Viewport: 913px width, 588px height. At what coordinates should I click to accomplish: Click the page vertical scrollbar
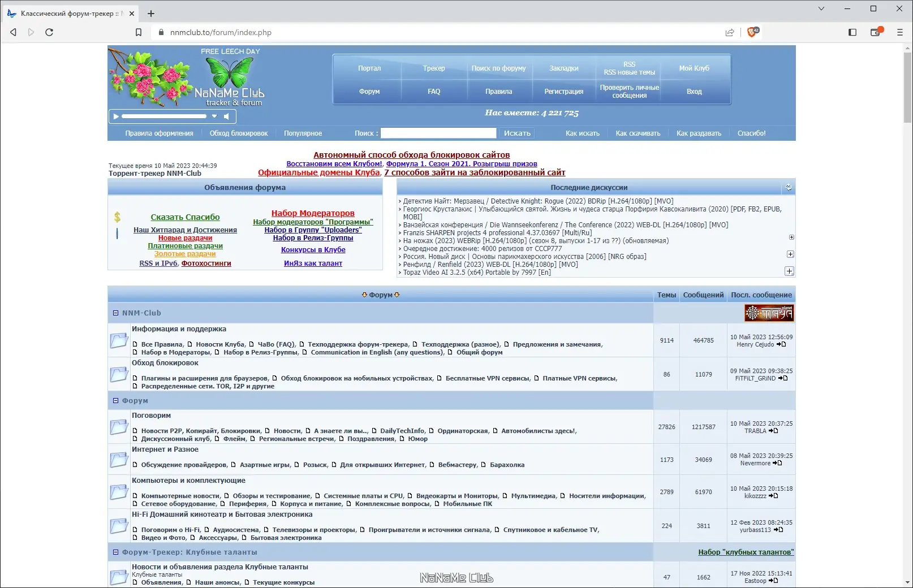point(907,88)
